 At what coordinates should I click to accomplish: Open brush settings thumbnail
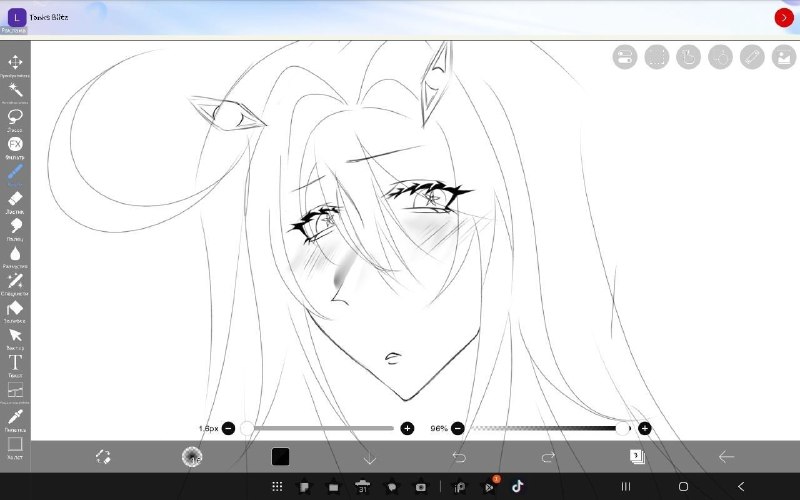click(x=192, y=457)
